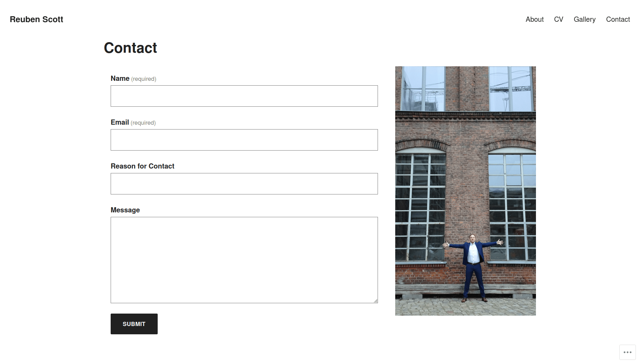Click the Reuben Scott site title
Screen dimensions: 639x364
click(36, 19)
